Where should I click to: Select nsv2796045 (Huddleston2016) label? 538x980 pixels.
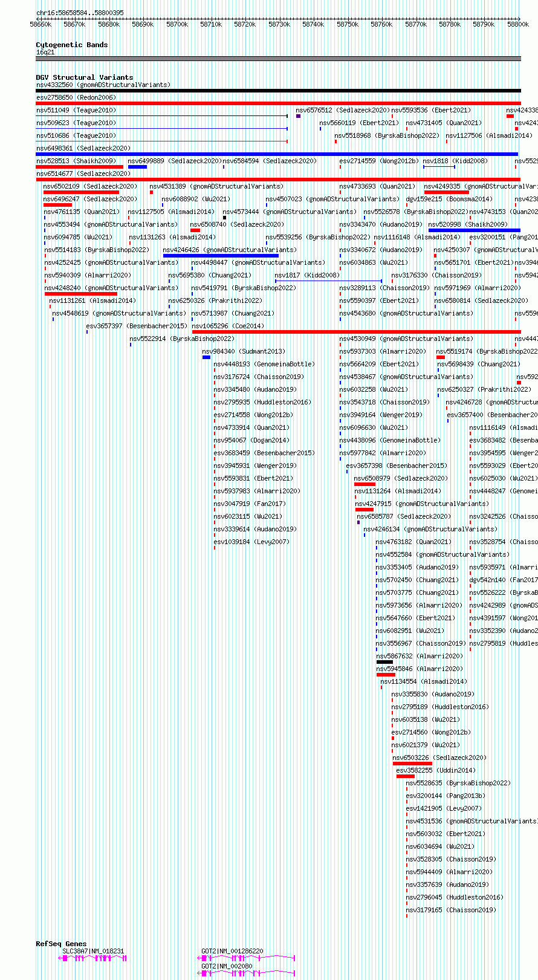click(x=455, y=897)
